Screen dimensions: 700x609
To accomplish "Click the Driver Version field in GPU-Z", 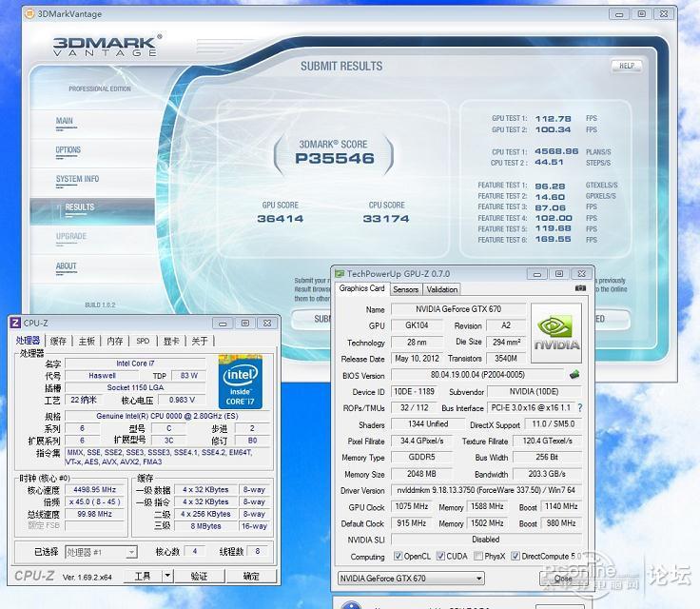I will (x=486, y=490).
